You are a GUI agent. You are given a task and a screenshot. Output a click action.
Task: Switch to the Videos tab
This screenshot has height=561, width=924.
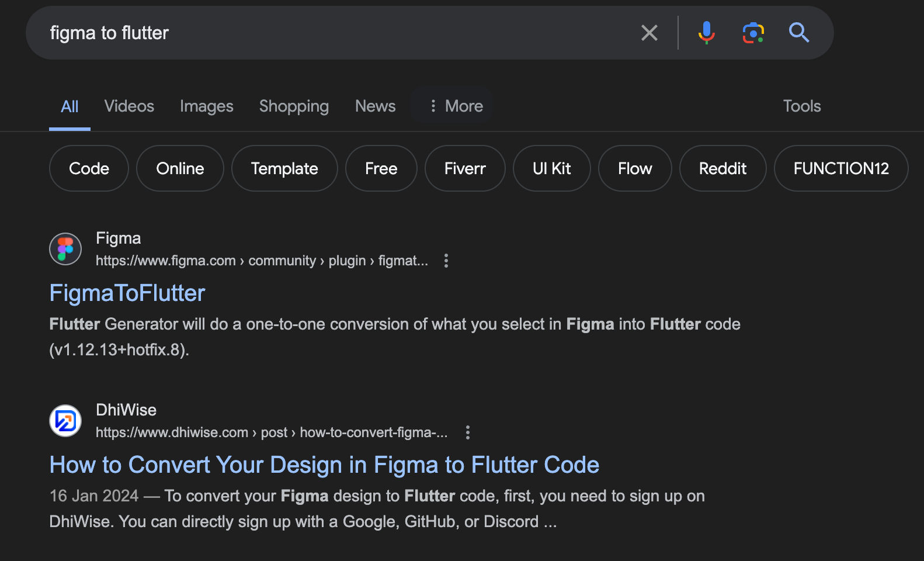coord(129,106)
